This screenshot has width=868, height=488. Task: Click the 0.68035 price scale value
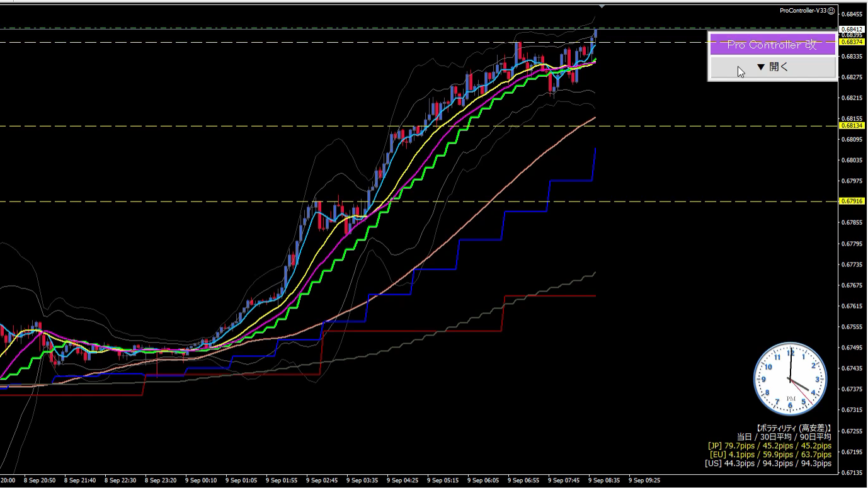tap(852, 160)
